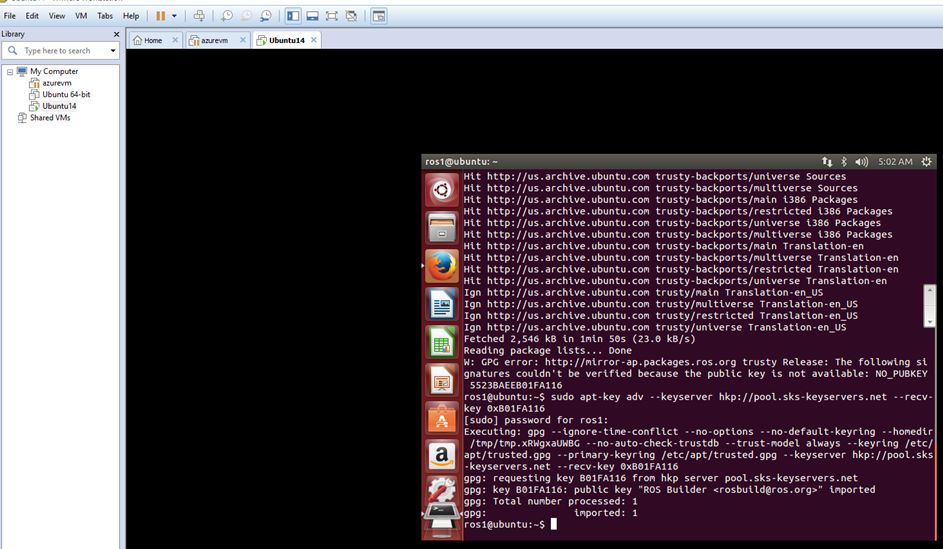This screenshot has height=549, width=943.
Task: Close the Library panel
Action: pyautogui.click(x=116, y=34)
